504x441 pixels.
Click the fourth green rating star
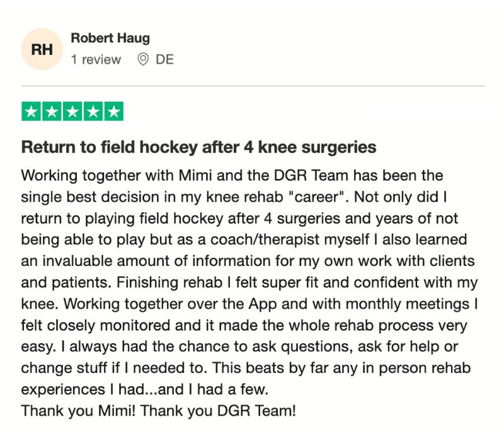(93, 112)
